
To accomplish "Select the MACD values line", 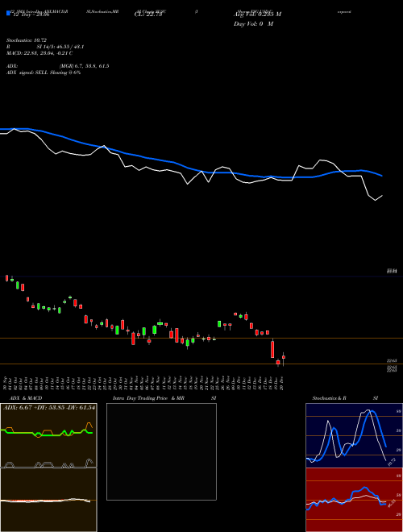I will pos(39,53).
